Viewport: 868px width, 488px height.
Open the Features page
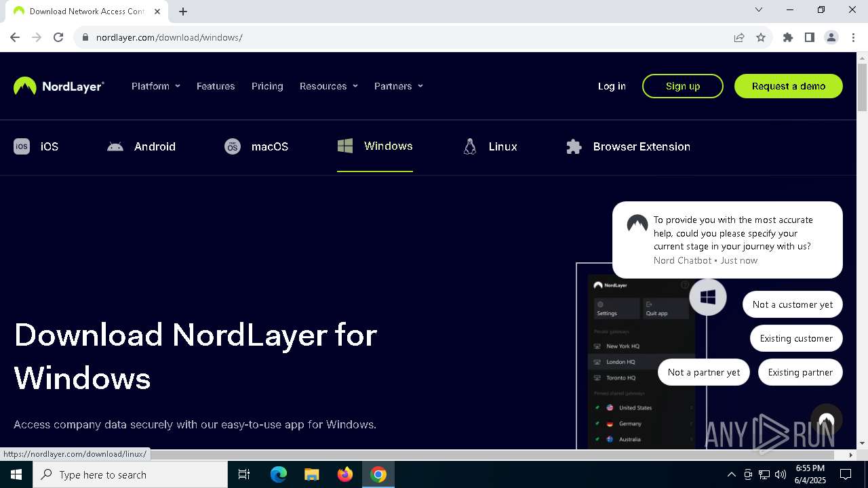[216, 86]
